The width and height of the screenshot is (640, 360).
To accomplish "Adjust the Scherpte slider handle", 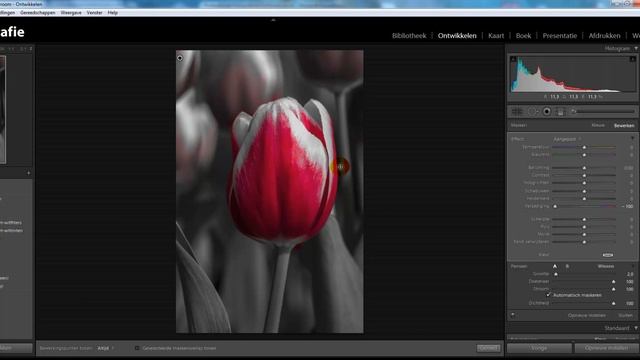I will [584, 219].
